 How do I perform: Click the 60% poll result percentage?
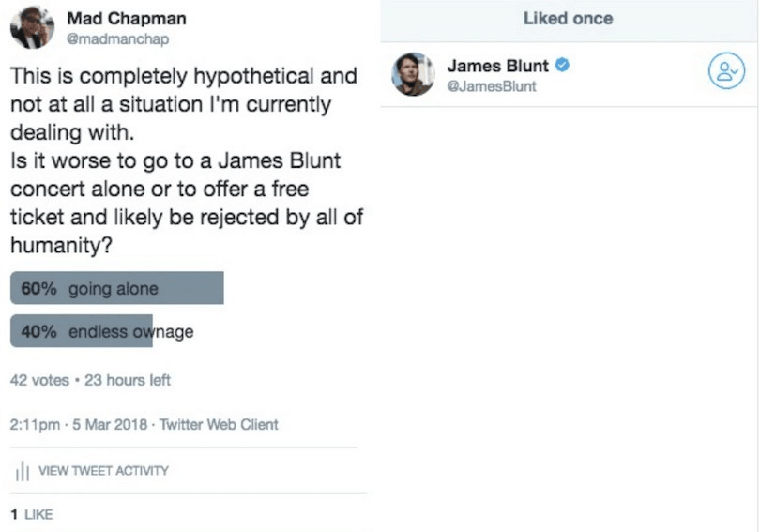pos(39,289)
